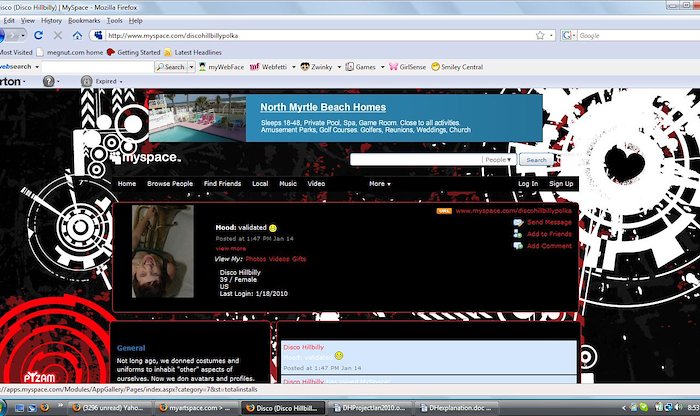Click the myspace logo
The height and width of the screenshot is (416, 700).
pyautogui.click(x=146, y=157)
